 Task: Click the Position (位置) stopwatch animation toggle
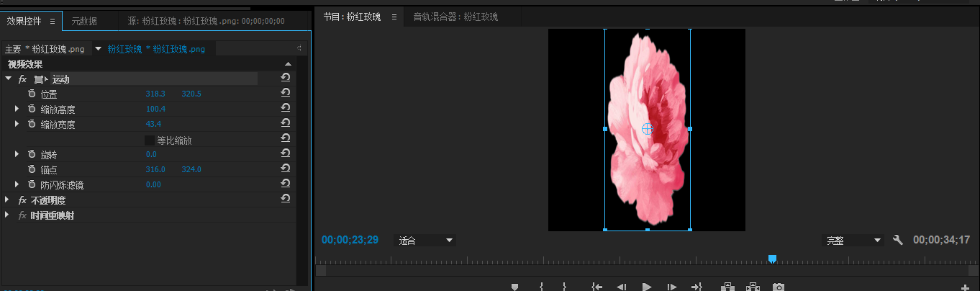32,94
